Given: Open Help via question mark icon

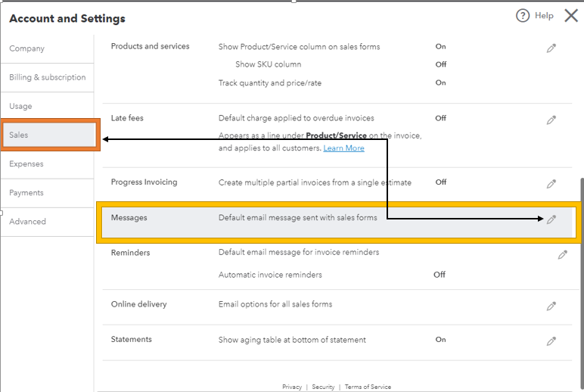Looking at the screenshot, I should pos(523,16).
